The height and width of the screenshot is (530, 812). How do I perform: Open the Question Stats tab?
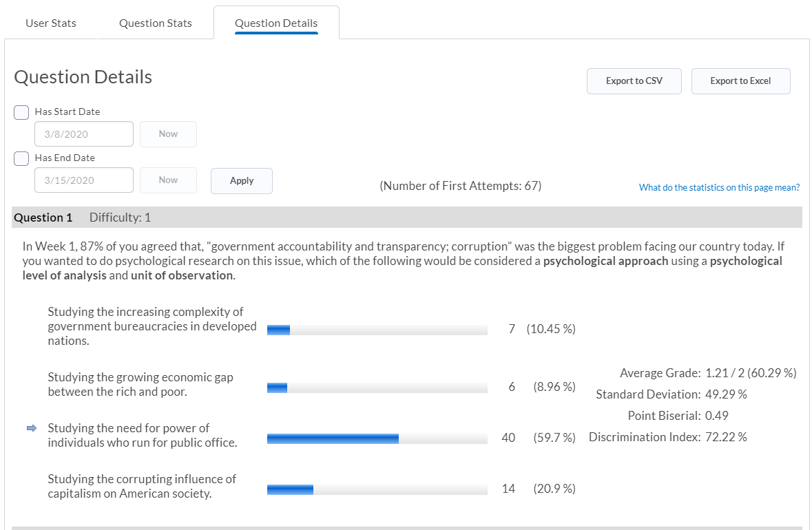pyautogui.click(x=156, y=23)
